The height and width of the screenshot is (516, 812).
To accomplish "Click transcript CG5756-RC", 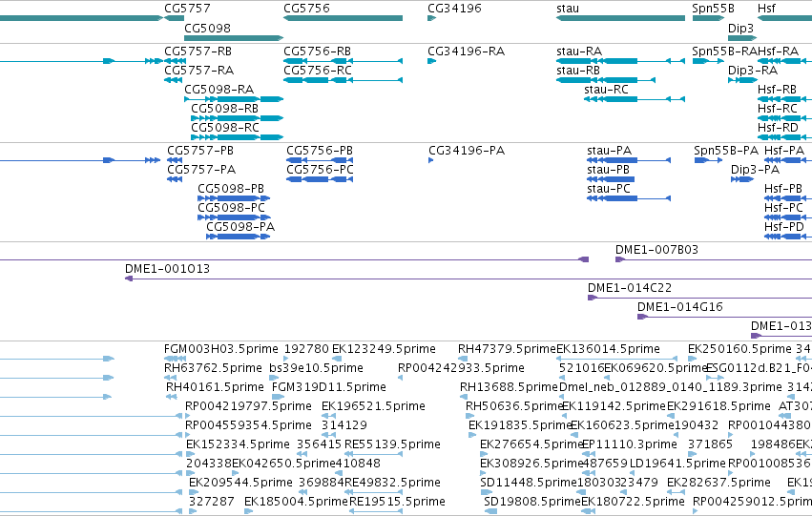I will [318, 70].
